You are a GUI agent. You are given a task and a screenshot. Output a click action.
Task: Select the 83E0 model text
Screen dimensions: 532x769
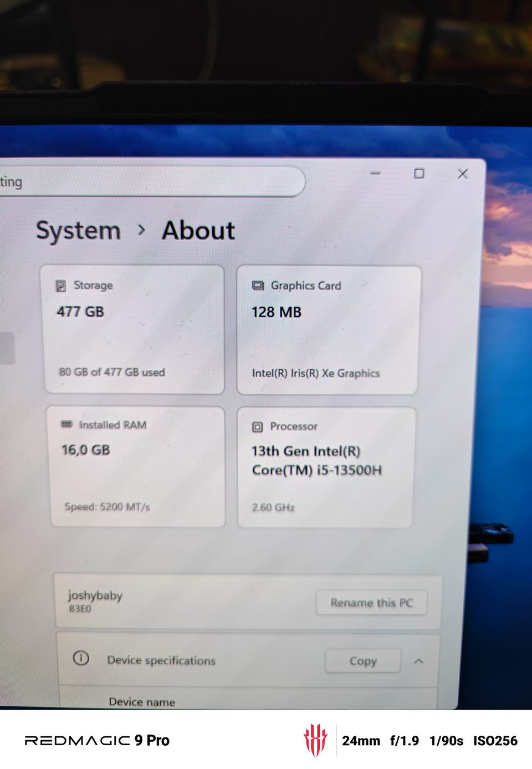[80, 609]
